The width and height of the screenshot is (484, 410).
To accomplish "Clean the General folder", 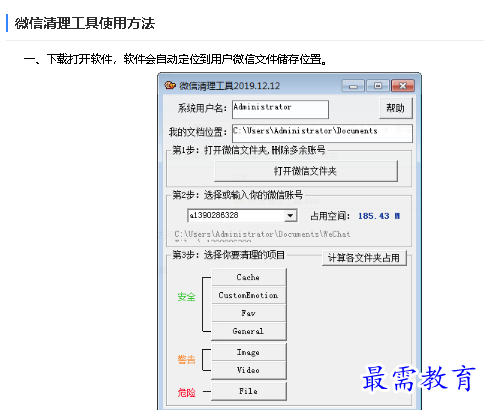I will [249, 331].
